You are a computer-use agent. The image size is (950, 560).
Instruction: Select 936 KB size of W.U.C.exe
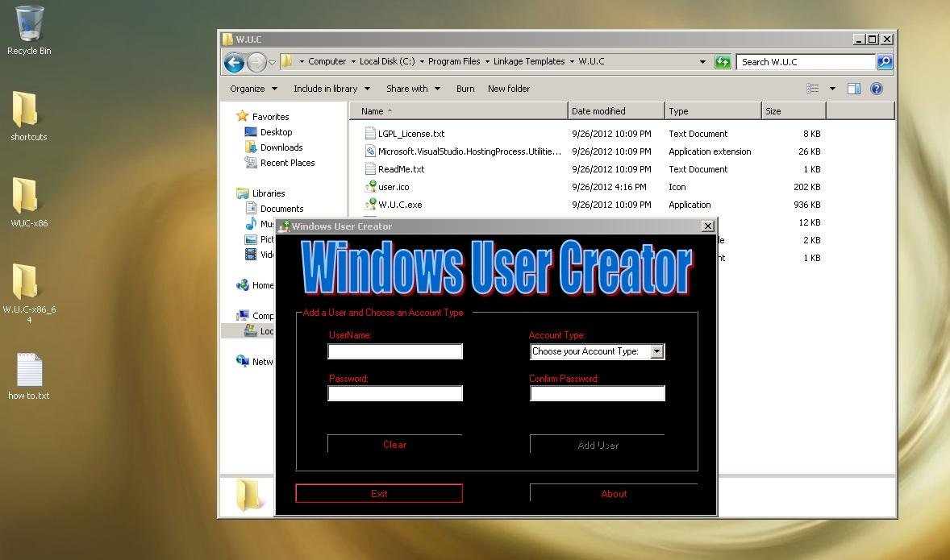807,205
